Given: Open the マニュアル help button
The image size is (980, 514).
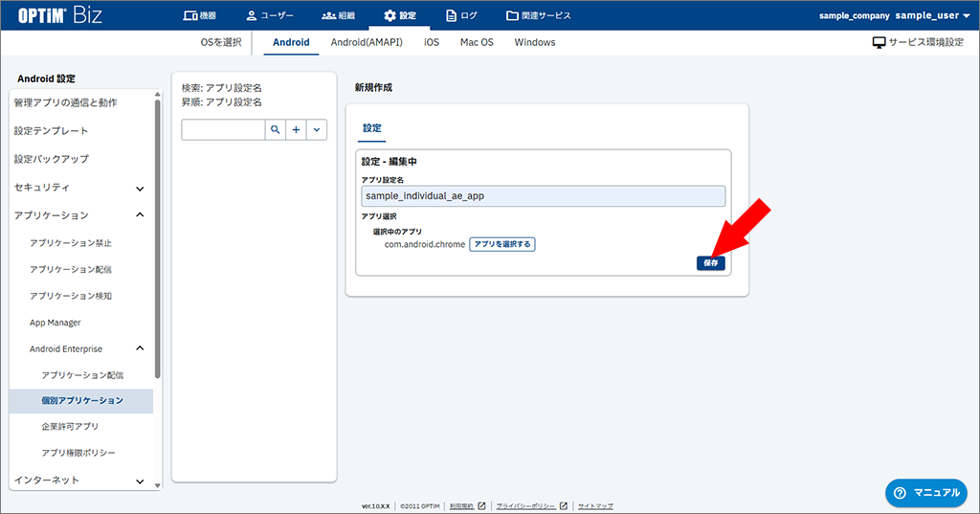Looking at the screenshot, I should (926, 493).
